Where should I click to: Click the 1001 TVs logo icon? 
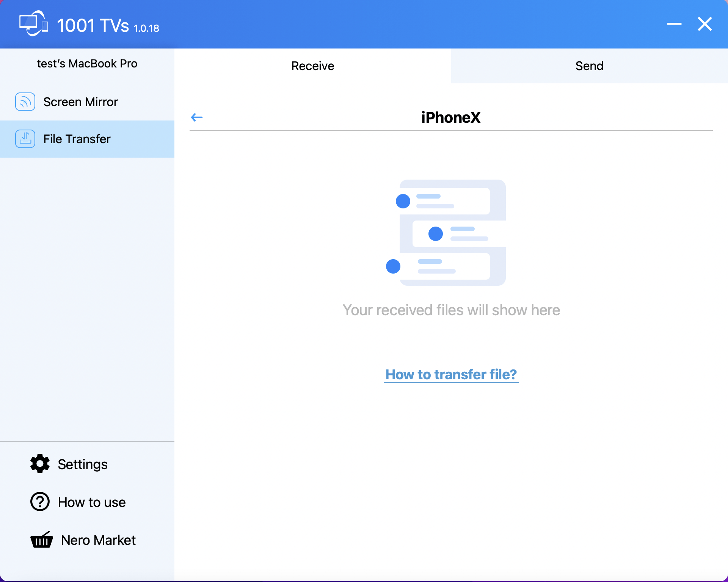coord(33,23)
